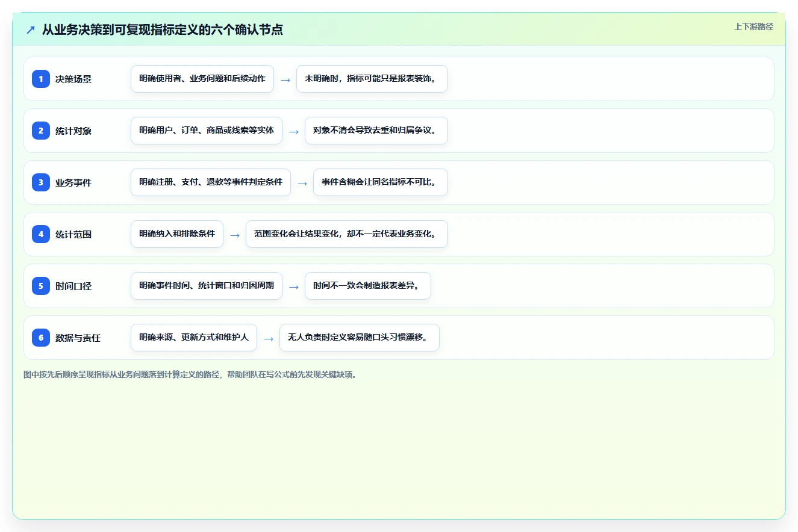Click the caption starting 图中按先后顺序呈现指标
The width and height of the screenshot is (798, 532).
pos(191,374)
